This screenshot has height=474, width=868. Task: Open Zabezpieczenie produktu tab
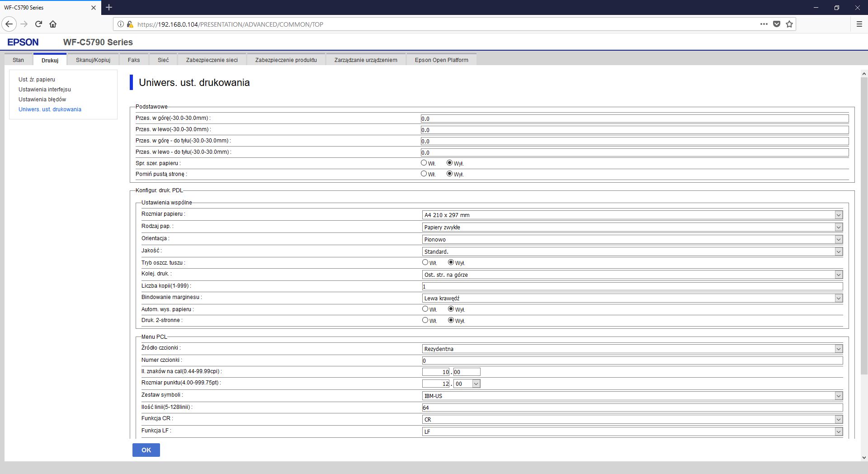286,60
